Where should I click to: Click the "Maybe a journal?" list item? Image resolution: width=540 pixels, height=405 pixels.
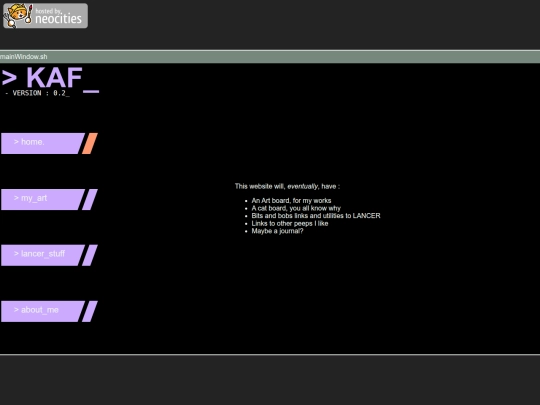pos(277,231)
